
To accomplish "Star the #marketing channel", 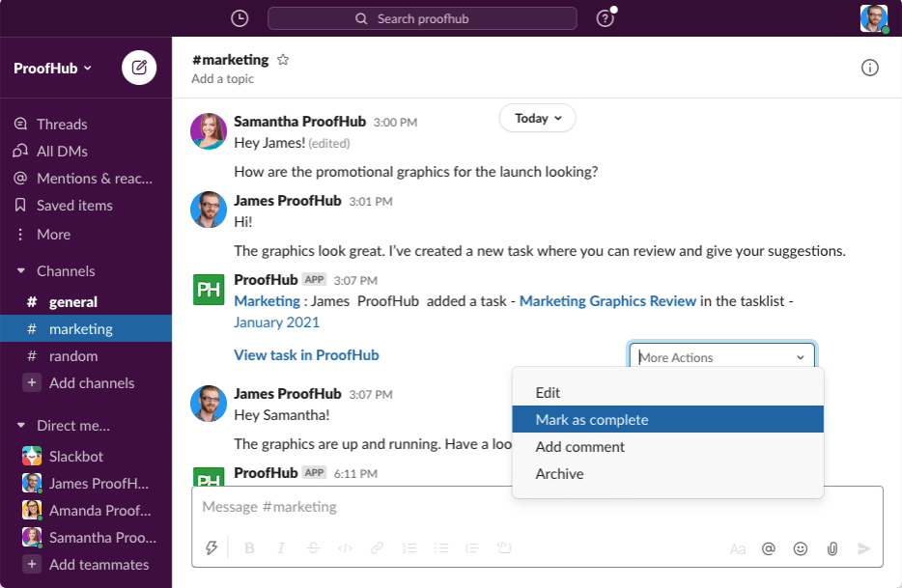I will click(x=282, y=59).
